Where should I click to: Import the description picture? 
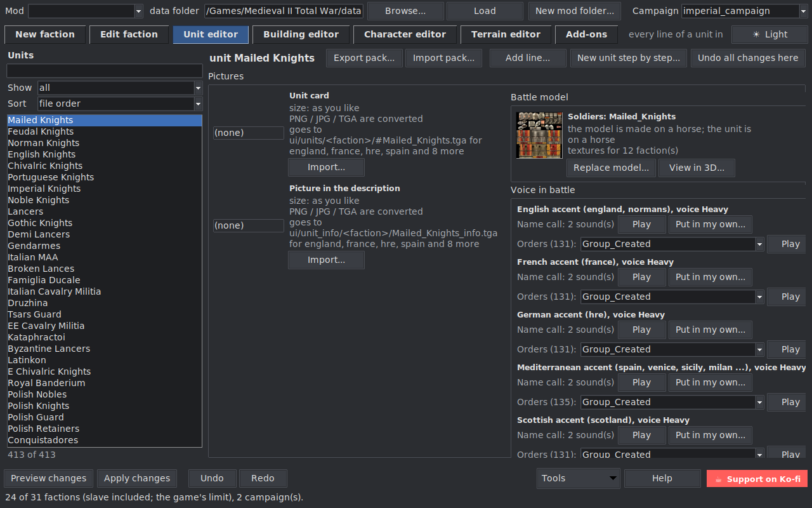point(326,260)
